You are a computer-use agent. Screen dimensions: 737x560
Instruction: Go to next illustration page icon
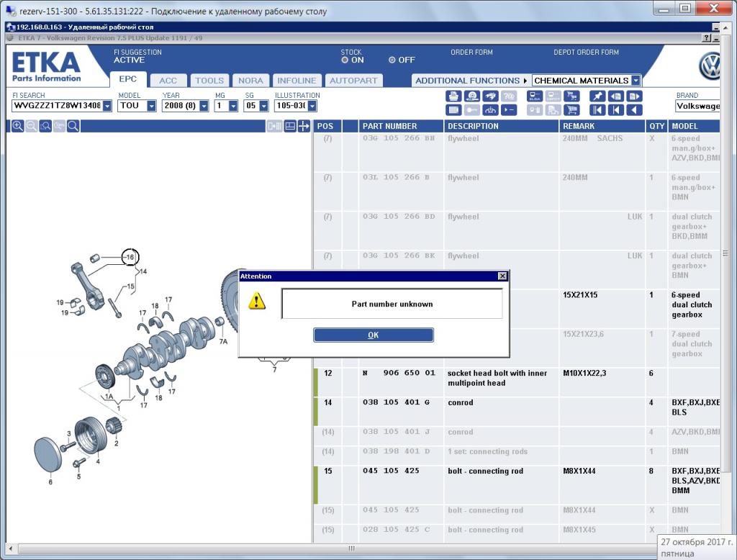point(634,96)
